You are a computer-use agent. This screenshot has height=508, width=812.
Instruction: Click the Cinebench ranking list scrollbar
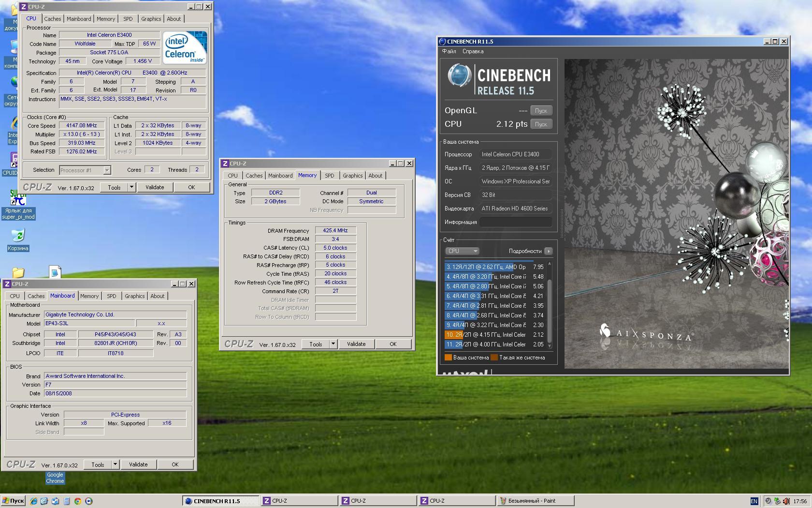pyautogui.click(x=549, y=305)
